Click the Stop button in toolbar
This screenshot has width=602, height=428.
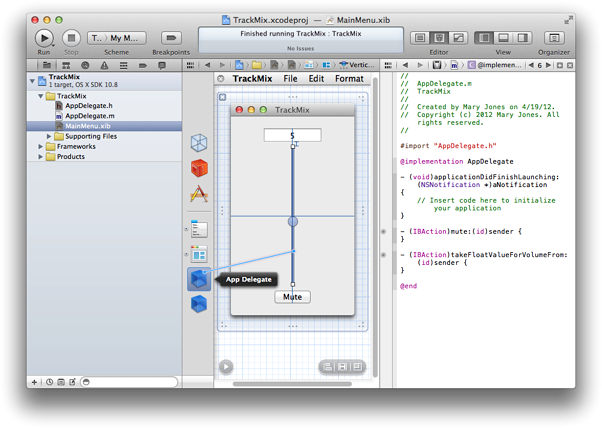pyautogui.click(x=71, y=38)
